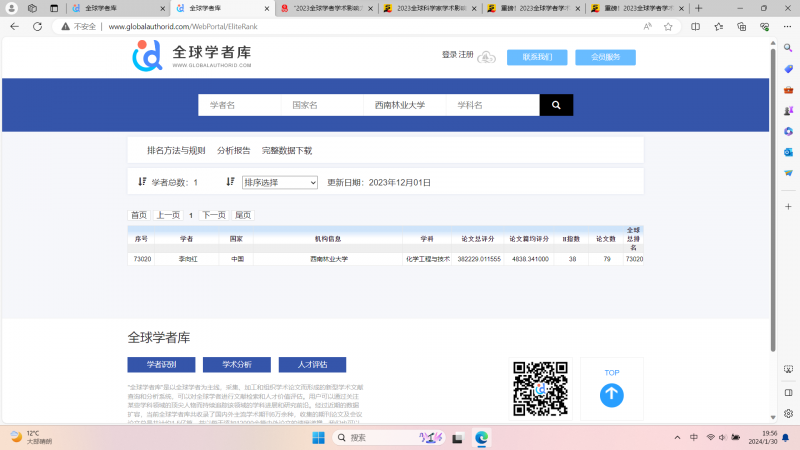Click the 学者识别 button
Image resolution: width=800 pixels, height=450 pixels.
161,364
